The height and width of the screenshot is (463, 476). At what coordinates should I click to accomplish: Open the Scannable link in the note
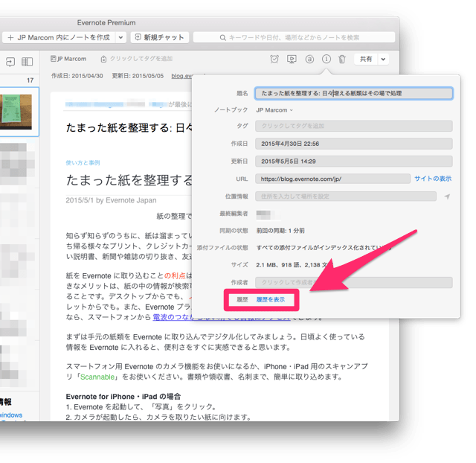click(97, 377)
